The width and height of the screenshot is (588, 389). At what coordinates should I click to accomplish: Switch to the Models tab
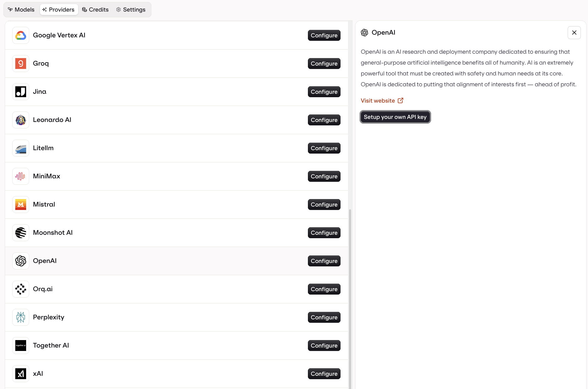tap(21, 10)
